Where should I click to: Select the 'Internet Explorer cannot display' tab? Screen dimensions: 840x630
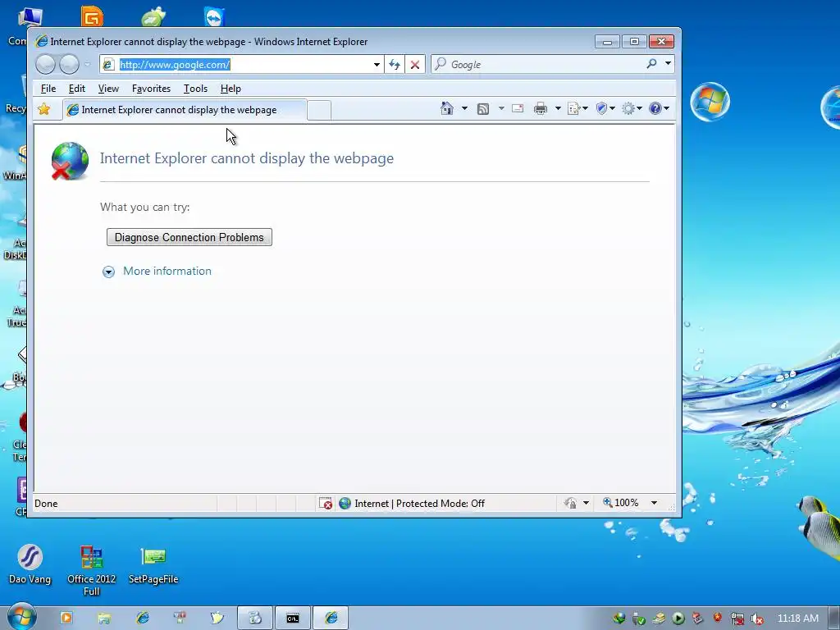click(x=185, y=110)
